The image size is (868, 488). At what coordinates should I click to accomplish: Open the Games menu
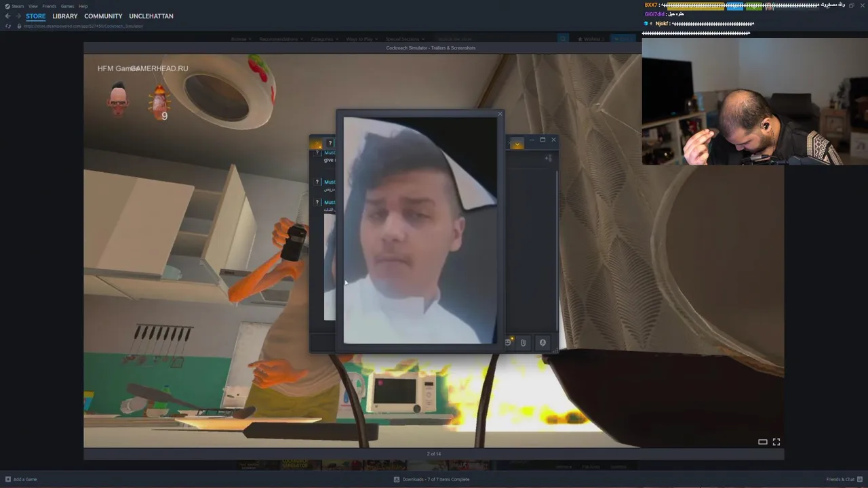click(67, 6)
